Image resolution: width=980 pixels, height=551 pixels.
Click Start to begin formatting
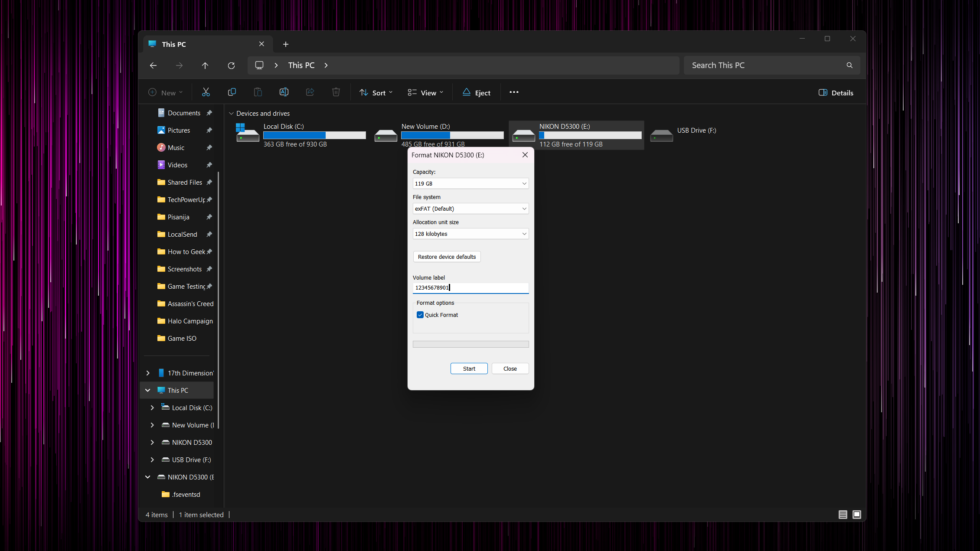pos(469,369)
